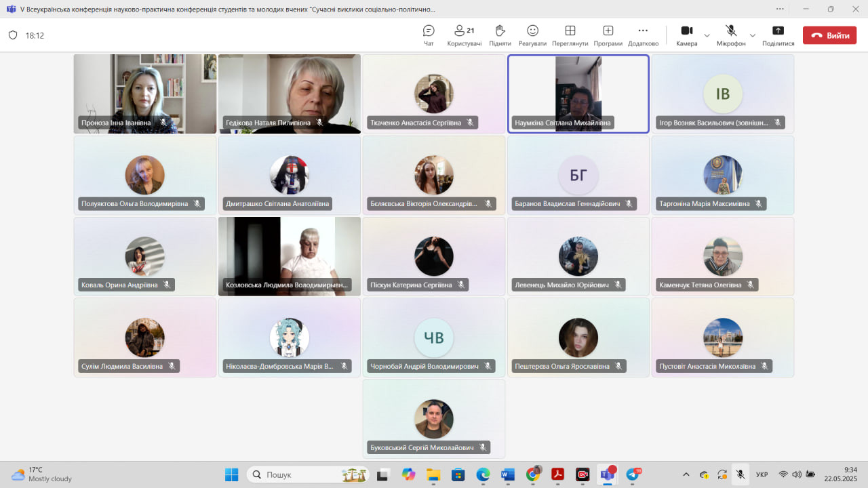Click Таргоніна Марія Максимівна's avatar
The image size is (868, 488).
723,175
